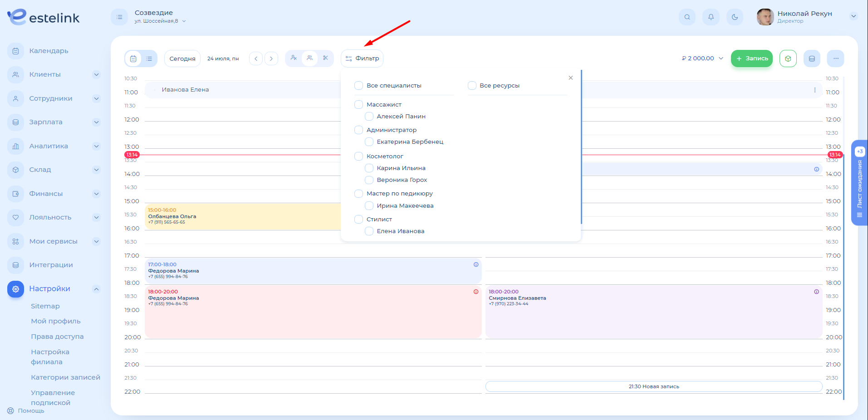
Task: Toggle dark mode moon icon
Action: point(735,17)
